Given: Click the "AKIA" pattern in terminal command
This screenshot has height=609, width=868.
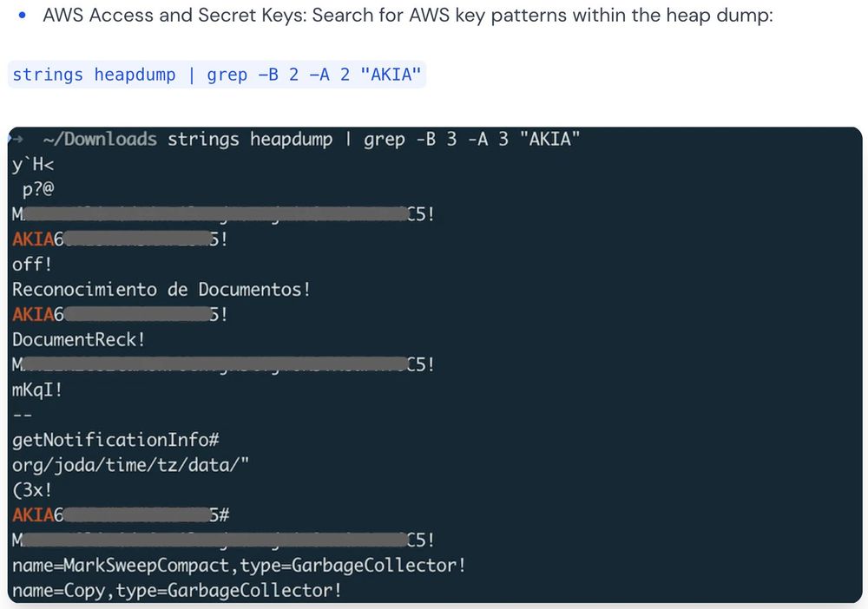Looking at the screenshot, I should (549, 138).
